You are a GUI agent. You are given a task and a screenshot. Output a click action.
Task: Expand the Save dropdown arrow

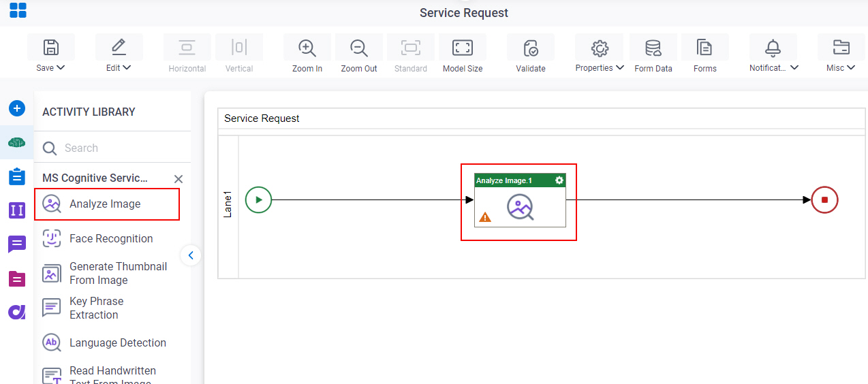click(x=61, y=67)
